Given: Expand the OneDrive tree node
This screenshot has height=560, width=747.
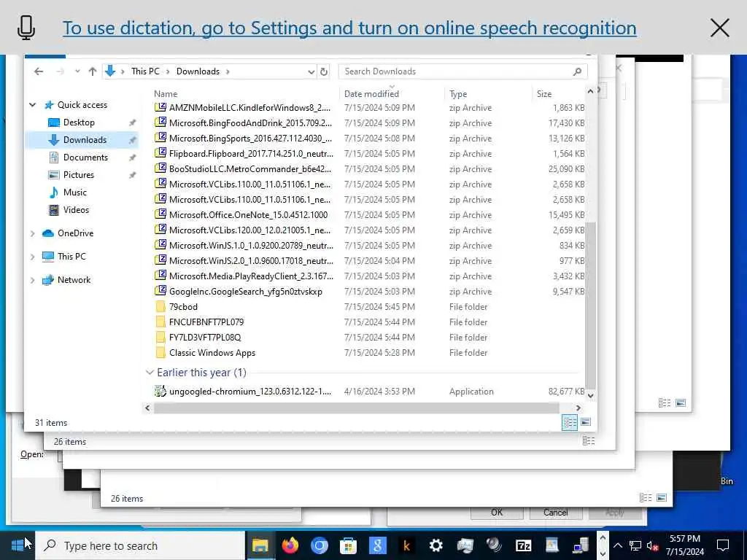Looking at the screenshot, I should pos(32,233).
